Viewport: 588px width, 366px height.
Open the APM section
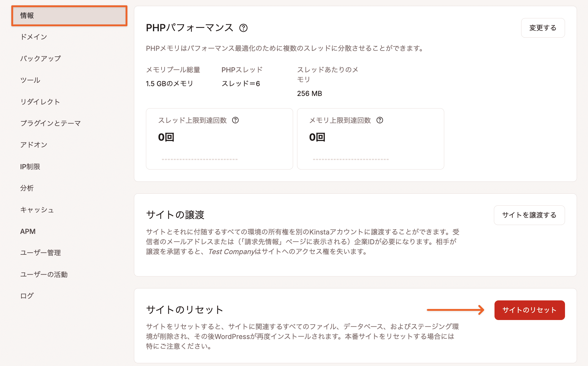click(28, 231)
